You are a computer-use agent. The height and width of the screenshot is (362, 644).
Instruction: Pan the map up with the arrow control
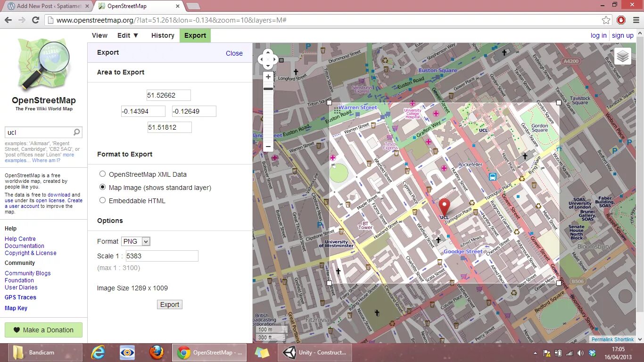pos(268,53)
